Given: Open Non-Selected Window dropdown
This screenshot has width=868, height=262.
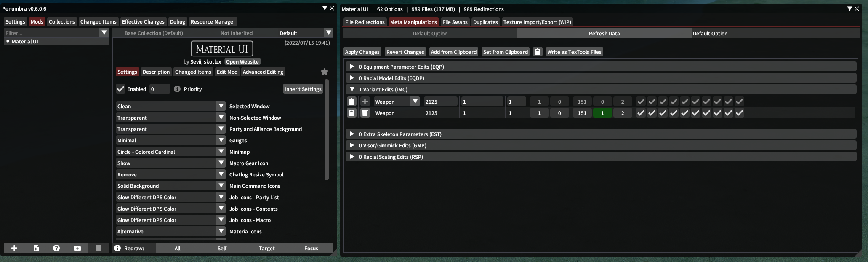Looking at the screenshot, I should (171, 118).
